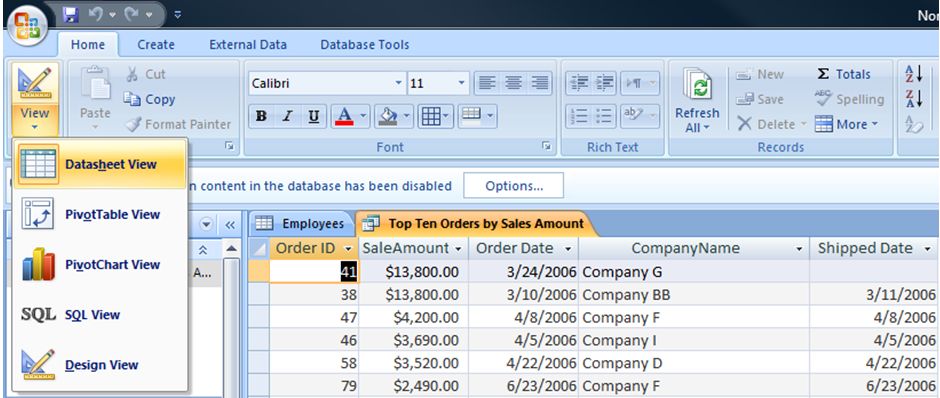Toggle Underline formatting
The width and height of the screenshot is (940, 398).
coord(314,116)
